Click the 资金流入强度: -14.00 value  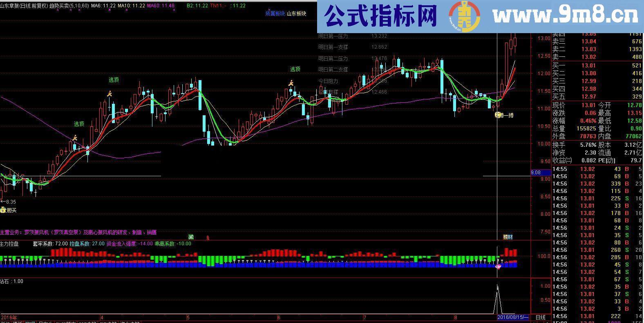[129, 244]
